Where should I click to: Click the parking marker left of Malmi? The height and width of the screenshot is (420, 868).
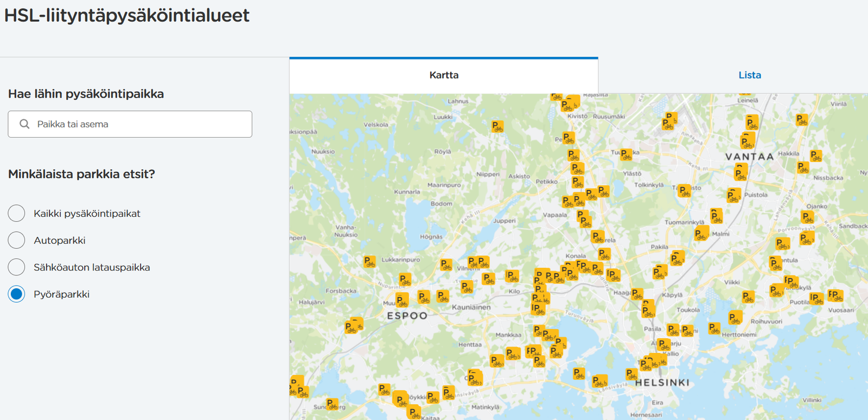701,235
